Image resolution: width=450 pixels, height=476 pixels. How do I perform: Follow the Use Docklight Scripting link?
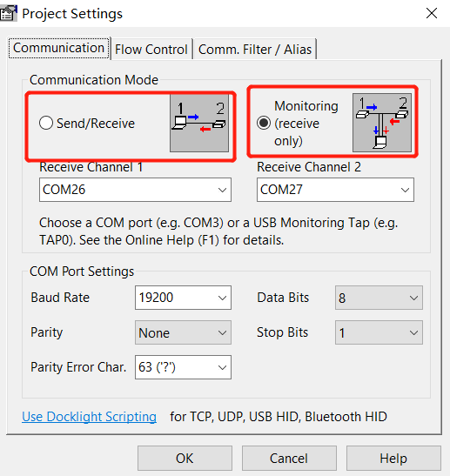tap(90, 417)
